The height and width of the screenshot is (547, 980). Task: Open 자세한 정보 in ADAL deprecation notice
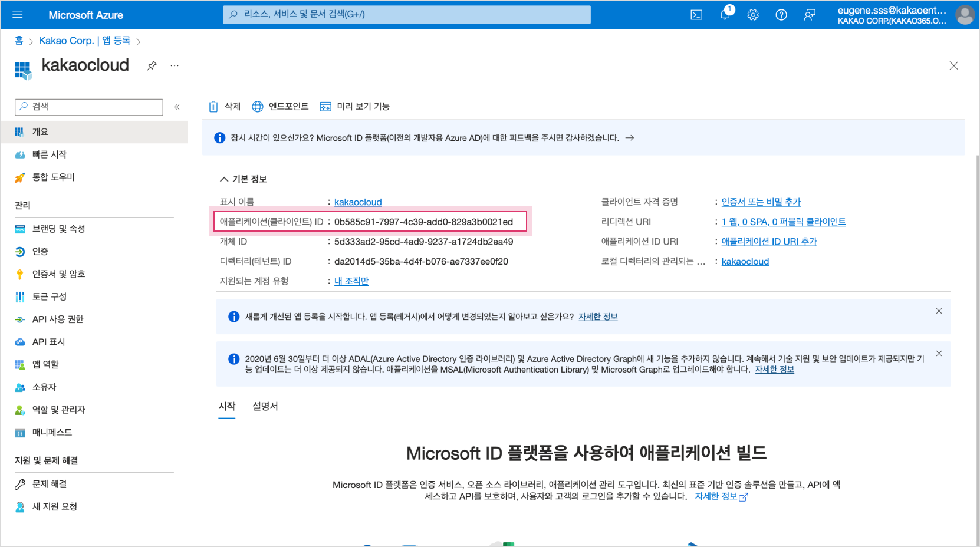coord(775,370)
